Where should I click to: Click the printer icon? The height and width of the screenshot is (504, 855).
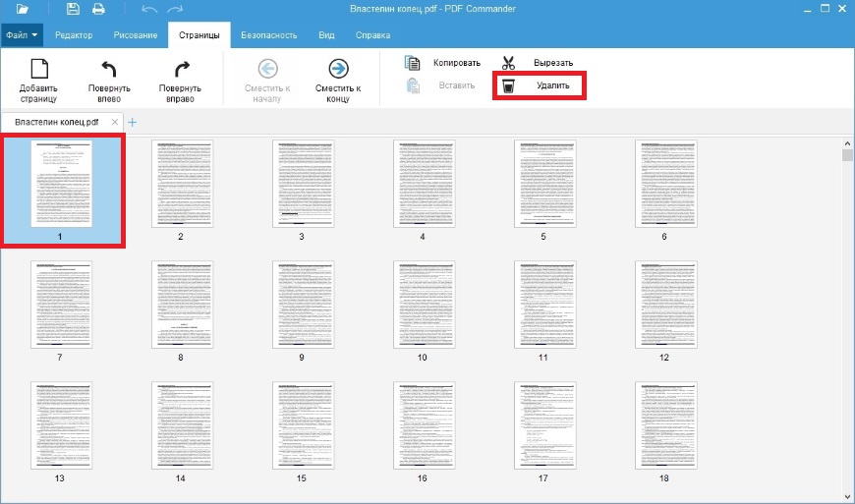pos(98,9)
